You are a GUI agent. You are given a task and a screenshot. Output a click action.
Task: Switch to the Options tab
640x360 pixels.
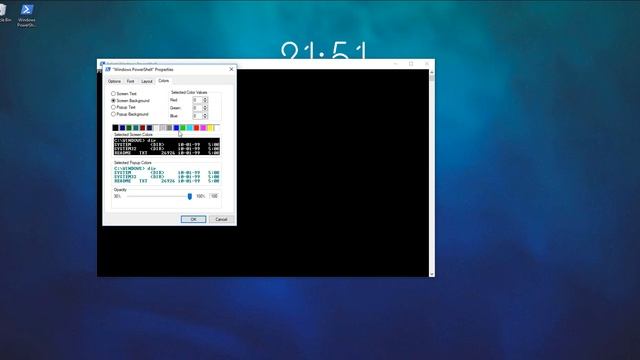[x=114, y=81]
